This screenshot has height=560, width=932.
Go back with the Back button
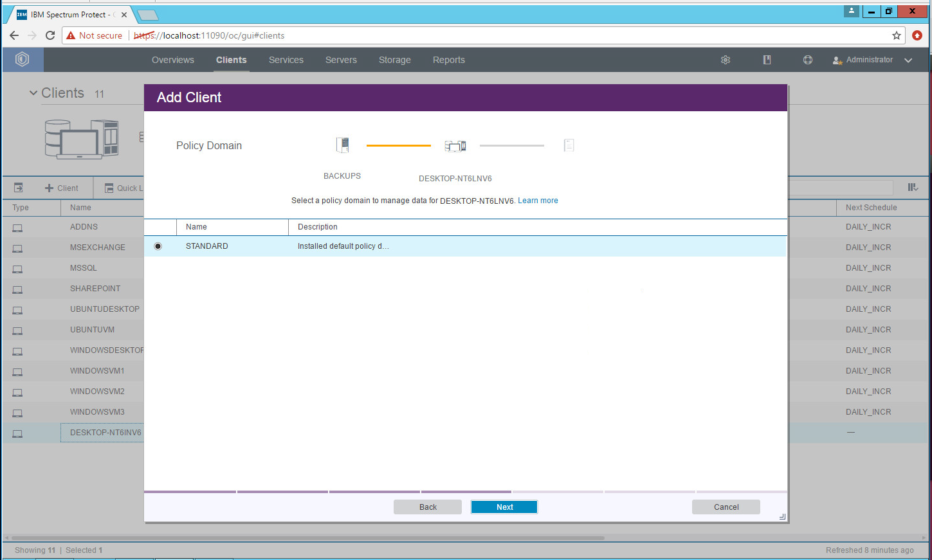(428, 507)
